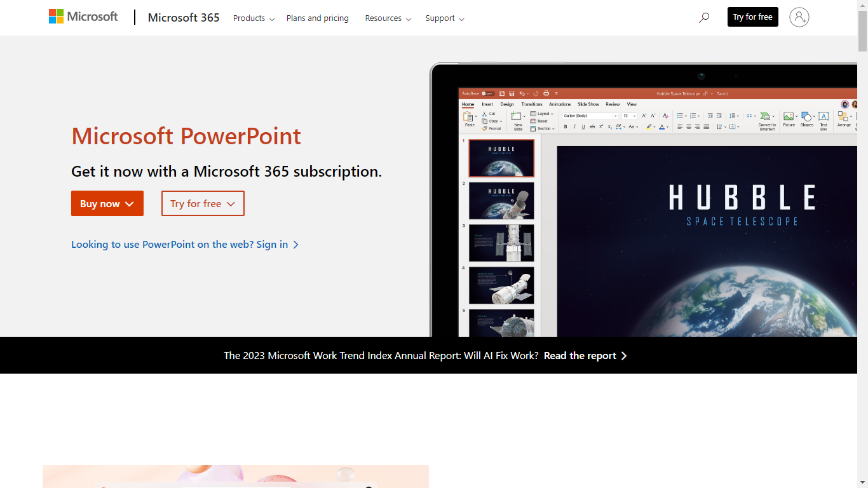
Task: Select the Text Box icon
Action: coord(824,118)
